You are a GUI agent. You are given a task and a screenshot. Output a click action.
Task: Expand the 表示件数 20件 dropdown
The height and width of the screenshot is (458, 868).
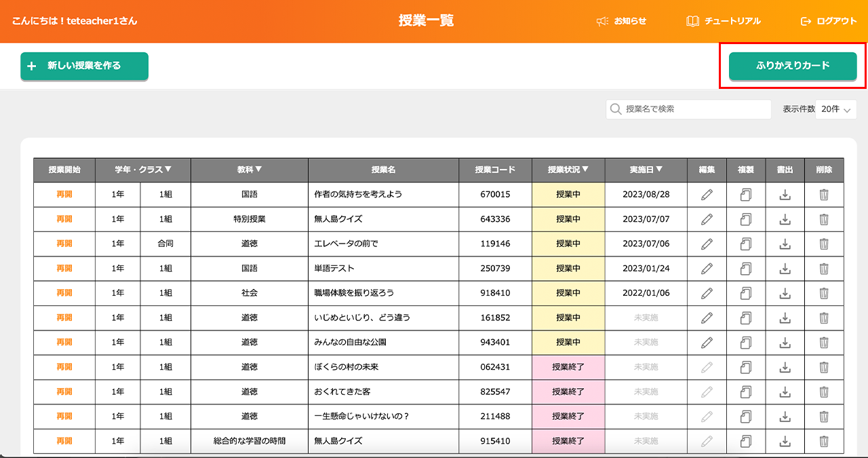click(835, 109)
